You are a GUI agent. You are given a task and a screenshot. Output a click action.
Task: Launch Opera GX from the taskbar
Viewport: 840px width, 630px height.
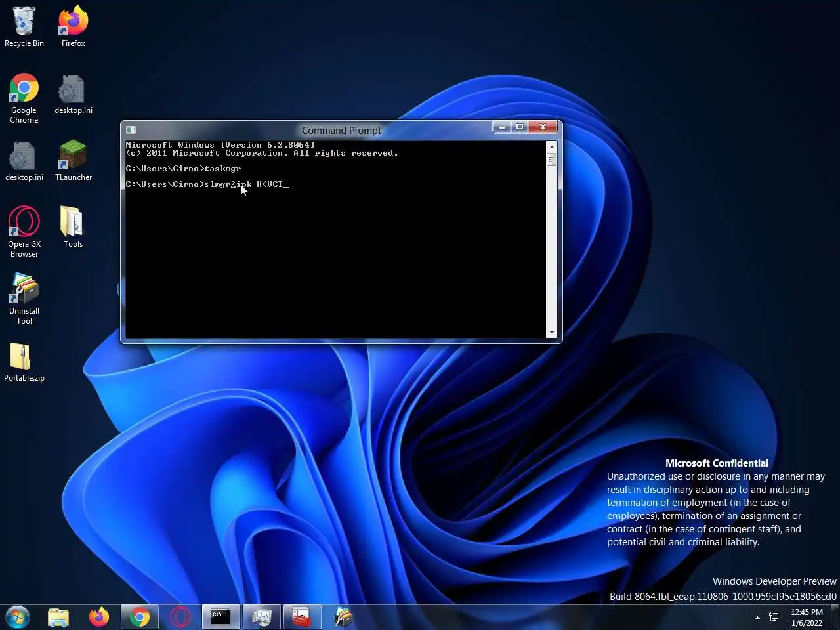pos(180,617)
